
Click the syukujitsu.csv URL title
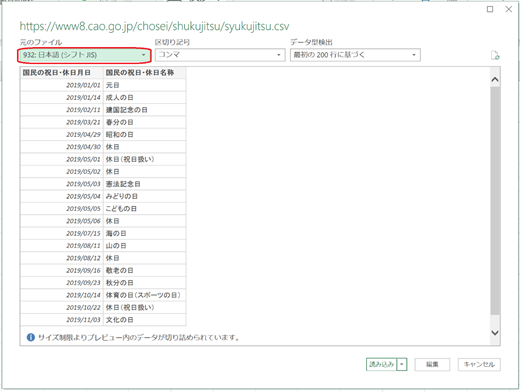[x=154, y=26]
